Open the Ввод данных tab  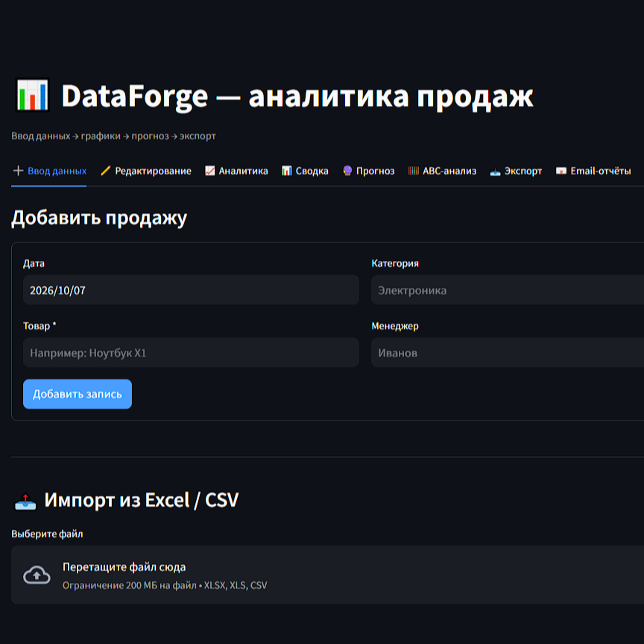[x=49, y=171]
